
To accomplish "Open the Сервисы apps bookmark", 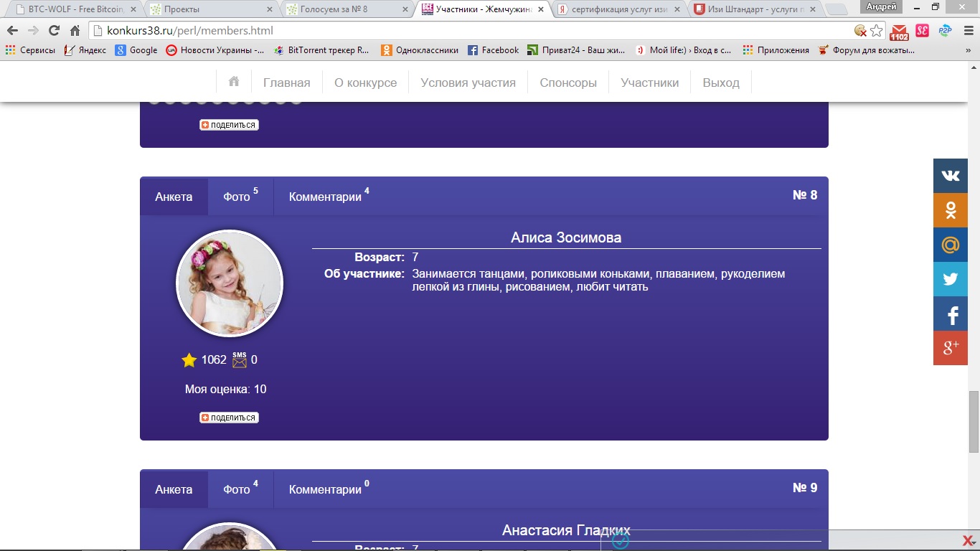I will pos(30,50).
